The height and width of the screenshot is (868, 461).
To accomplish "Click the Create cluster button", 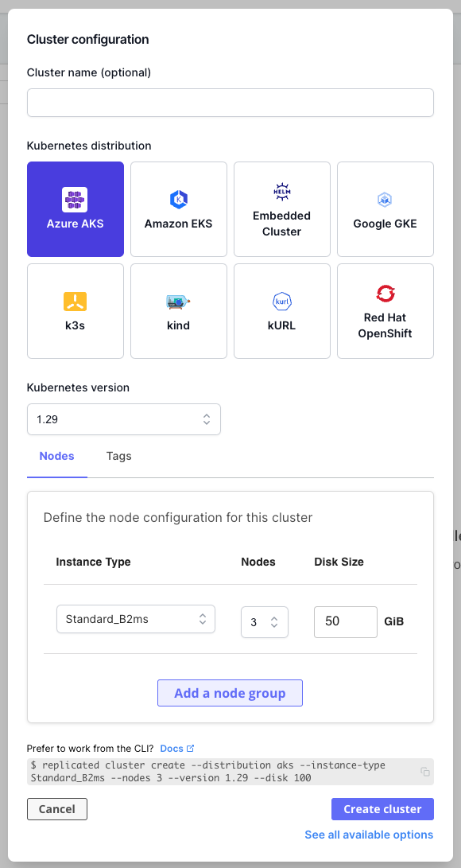I will point(382,808).
